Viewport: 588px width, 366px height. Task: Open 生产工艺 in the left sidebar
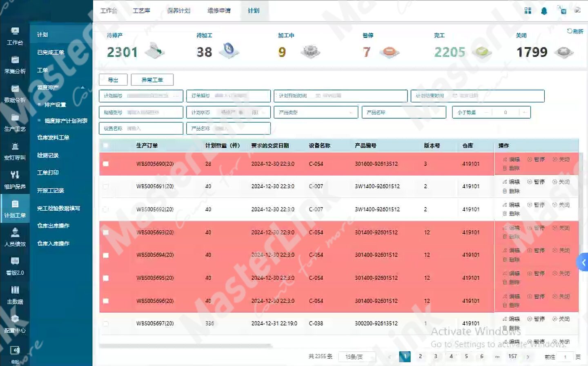15,123
